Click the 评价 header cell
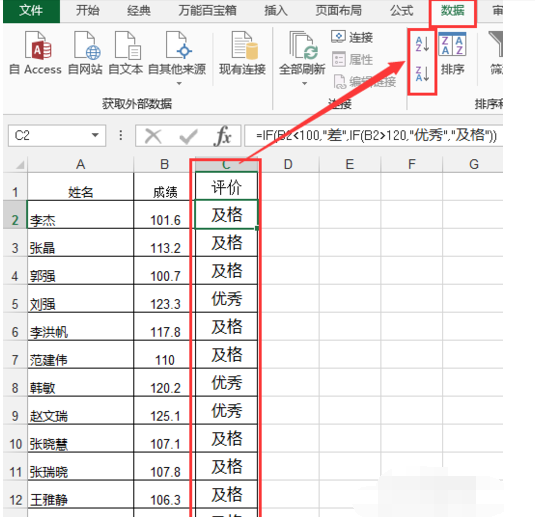535x517 pixels. 226,187
